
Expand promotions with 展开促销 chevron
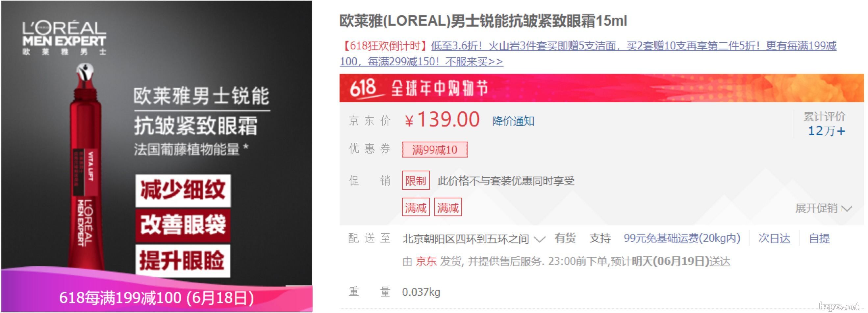(x=823, y=208)
